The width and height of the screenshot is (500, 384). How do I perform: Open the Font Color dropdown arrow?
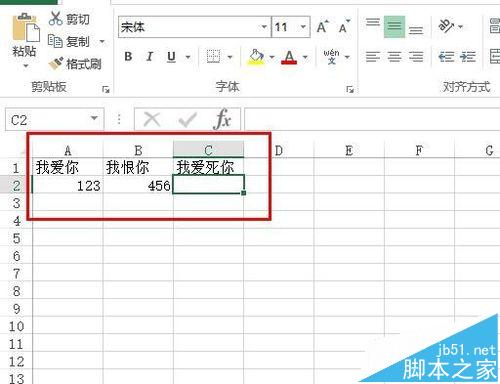[305, 57]
